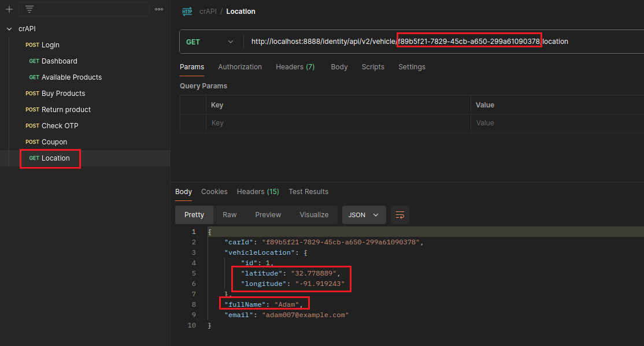Click the plus icon to create new collection

point(9,9)
